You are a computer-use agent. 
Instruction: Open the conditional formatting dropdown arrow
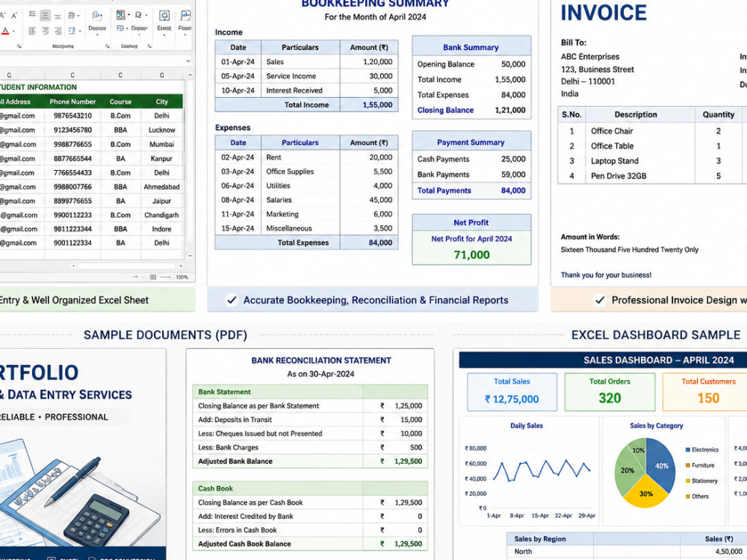pos(129,15)
